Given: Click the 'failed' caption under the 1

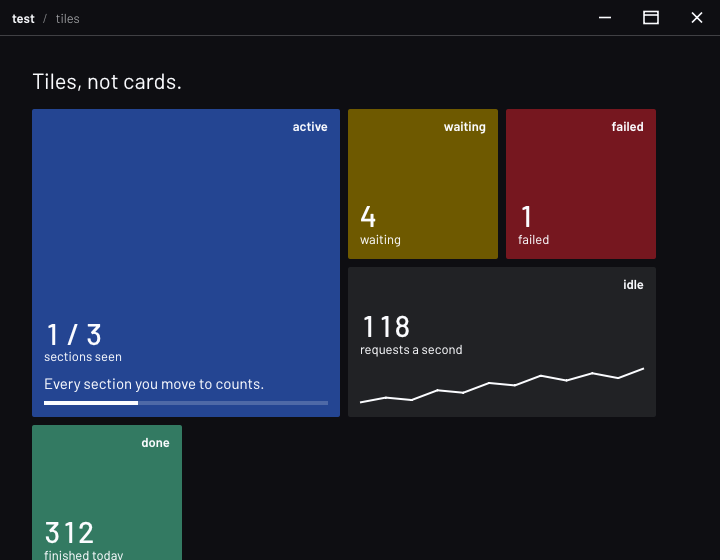Looking at the screenshot, I should point(534,240).
